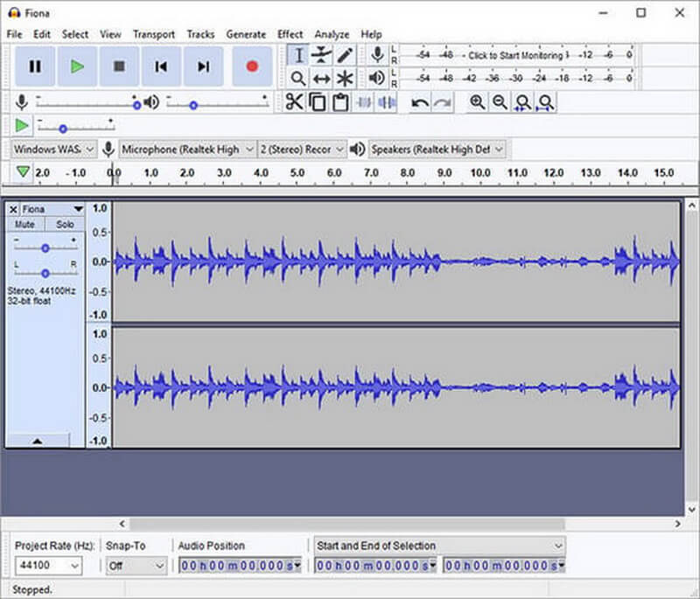Click the playback speed slider handle
Viewport: 700px width, 599px height.
coord(63,129)
